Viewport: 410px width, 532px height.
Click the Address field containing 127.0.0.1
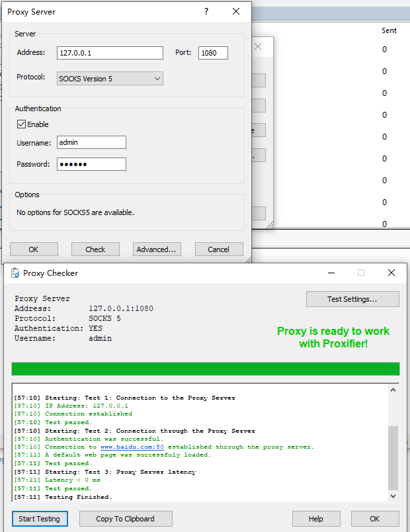point(110,53)
